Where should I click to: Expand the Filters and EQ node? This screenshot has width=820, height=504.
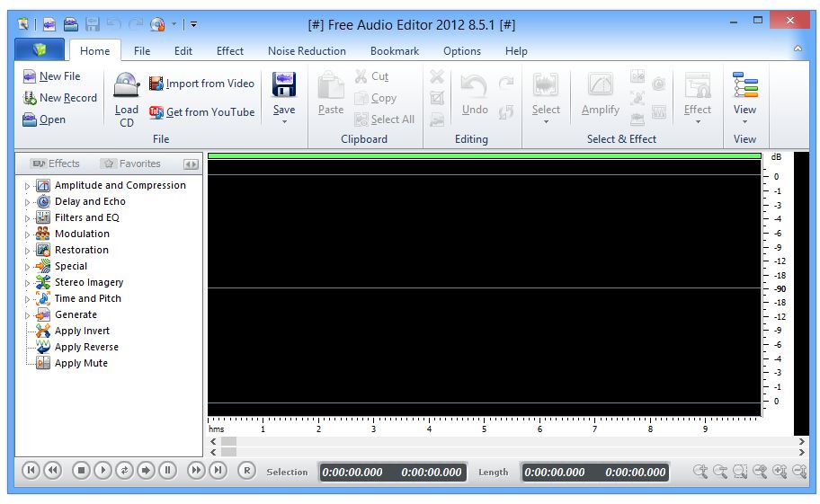click(x=27, y=218)
